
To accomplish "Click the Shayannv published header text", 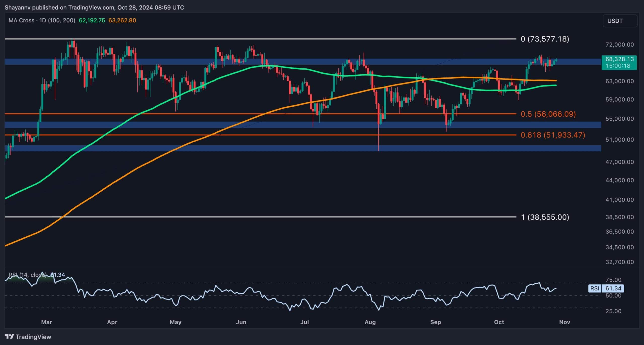I will [x=94, y=8].
